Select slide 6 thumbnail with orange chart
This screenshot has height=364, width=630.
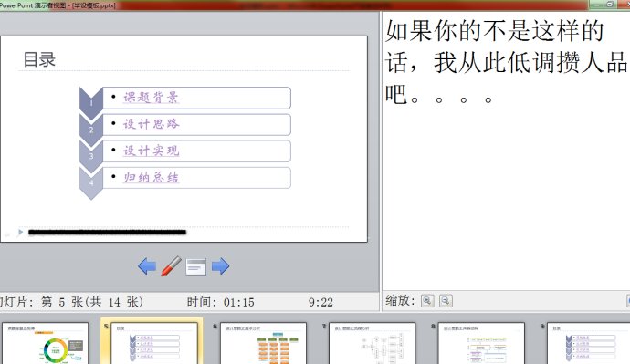coord(263,343)
